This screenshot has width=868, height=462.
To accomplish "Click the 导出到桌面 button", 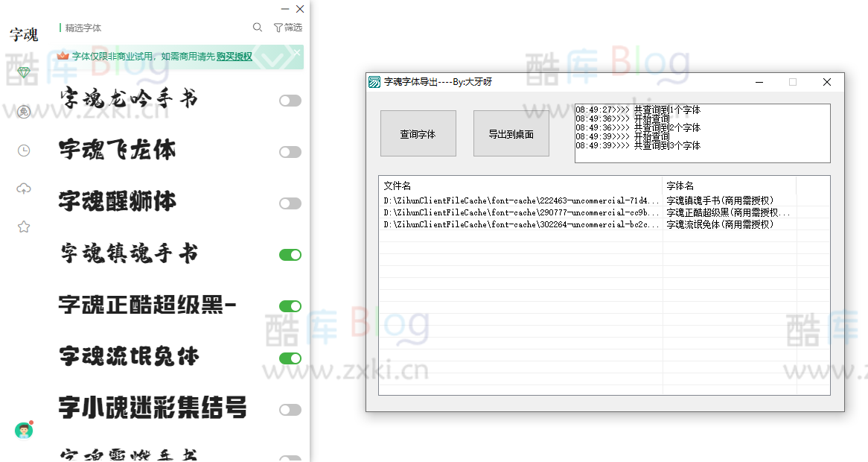I will (511, 133).
